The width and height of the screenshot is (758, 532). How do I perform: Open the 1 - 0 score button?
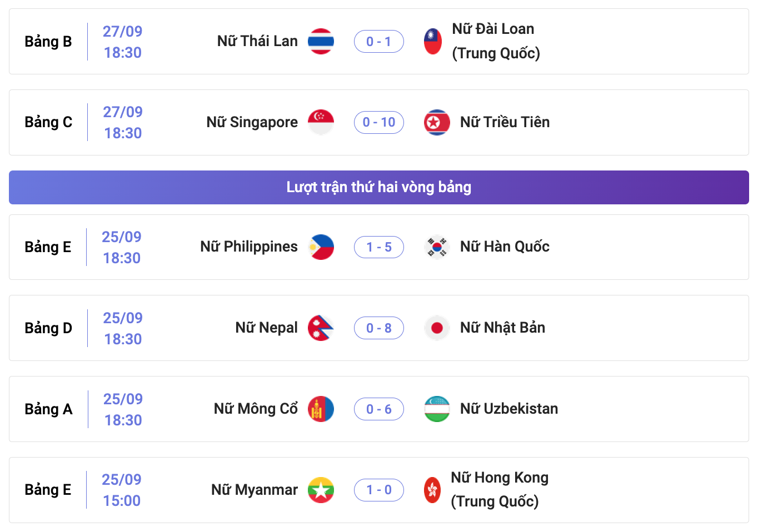pos(379,490)
